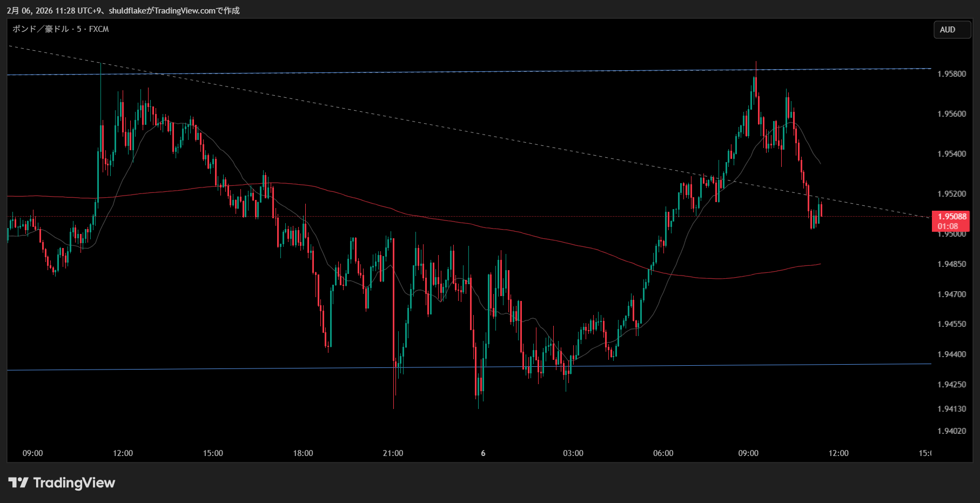Click the 1.94400 price axis label
This screenshot has height=503, width=980.
(x=951, y=354)
